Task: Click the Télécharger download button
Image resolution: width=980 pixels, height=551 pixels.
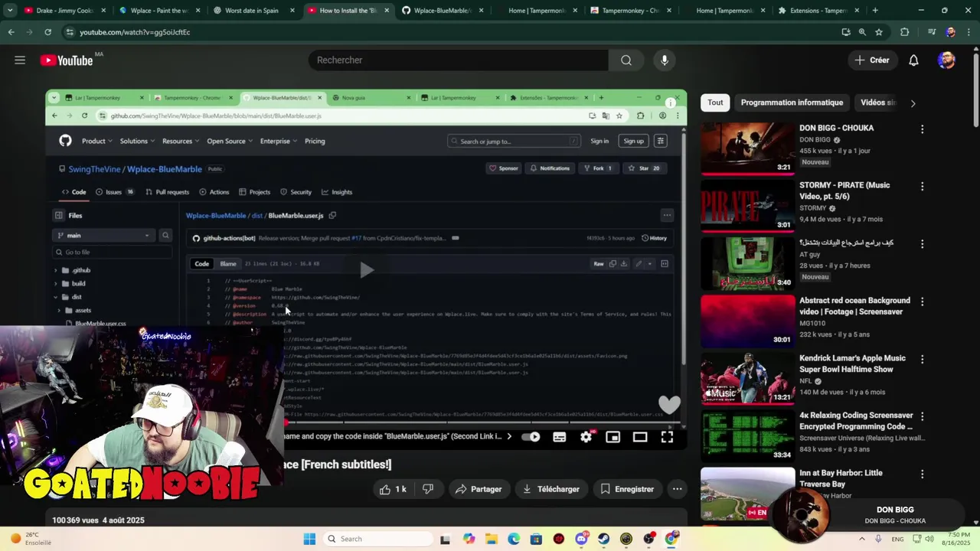Action: click(x=551, y=489)
